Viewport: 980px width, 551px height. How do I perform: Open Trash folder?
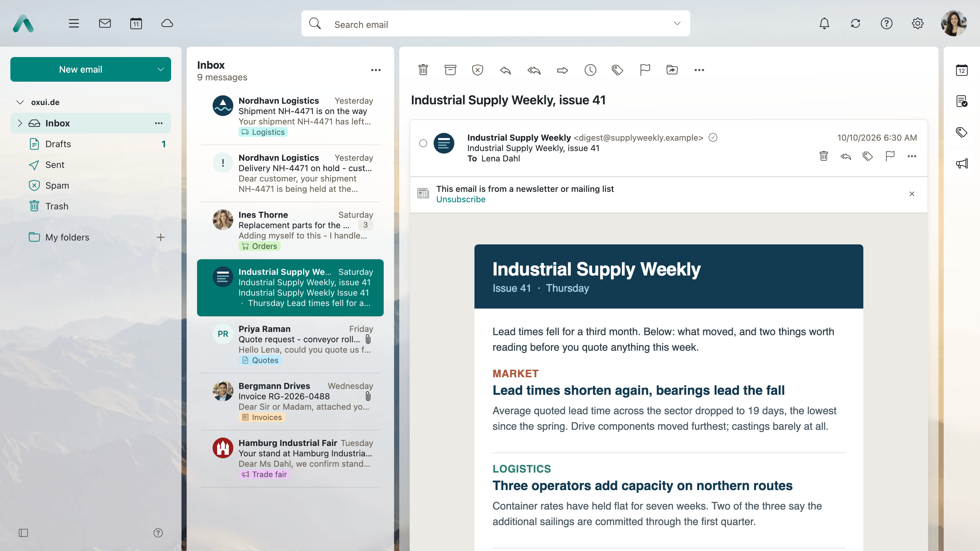coord(90,206)
